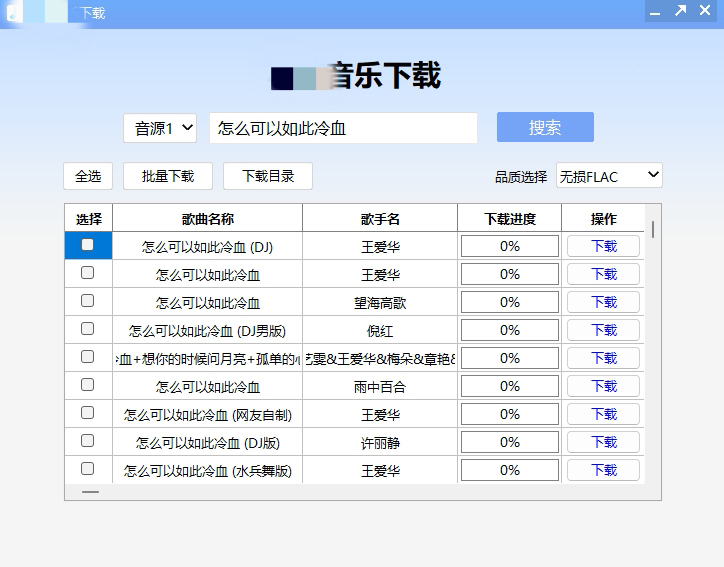
Task: Check the (水兵舞版) row checkbox
Action: pyautogui.click(x=87, y=469)
